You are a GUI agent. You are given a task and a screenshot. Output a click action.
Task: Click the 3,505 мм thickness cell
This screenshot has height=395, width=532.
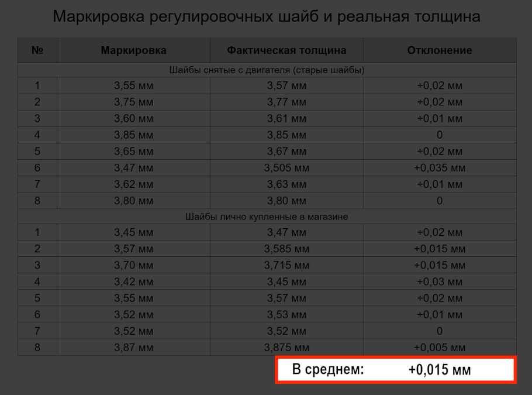click(286, 168)
